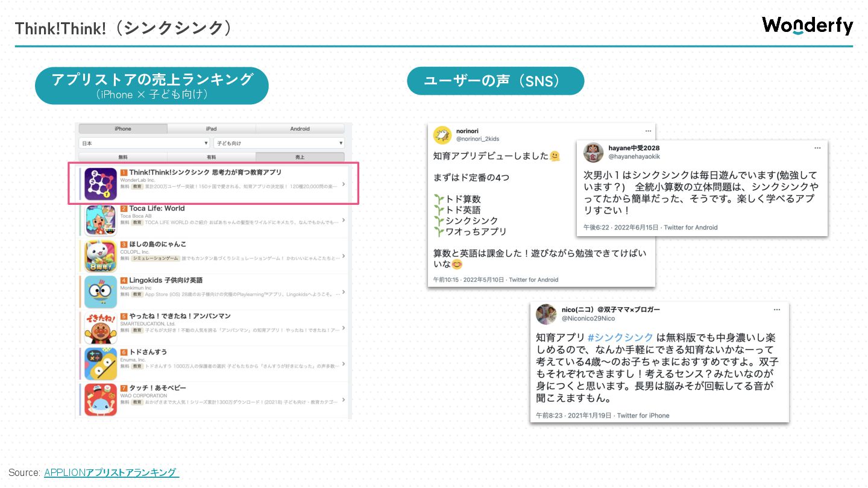Viewport: 868px width, 488px height.
Task: Click the 'COLOPL, Inc.' developer name
Action: 135,252
